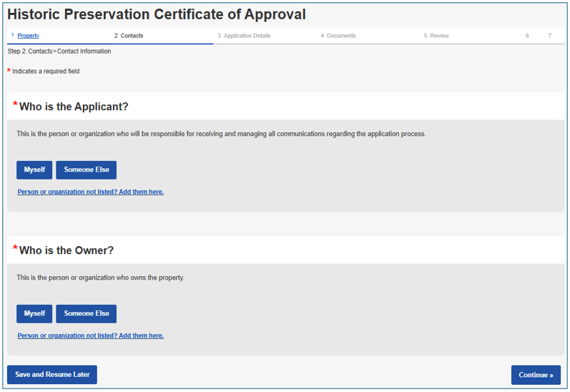Viewport: 570px width, 392px height.
Task: Add unlisted person link under Owner
Action: pyautogui.click(x=91, y=335)
